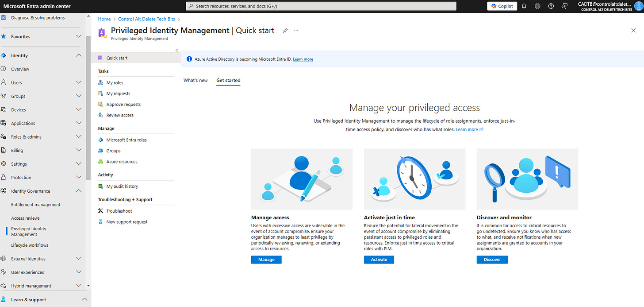Screen dimensions: 644x307
Task: Expand the Devices menu chevron
Action: pyautogui.click(x=79, y=110)
